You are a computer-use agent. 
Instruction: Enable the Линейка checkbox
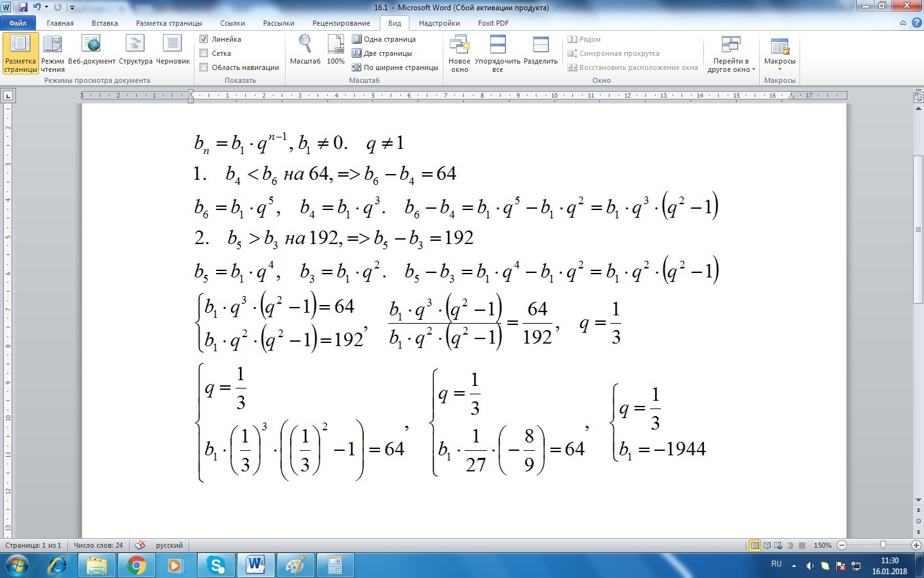pyautogui.click(x=203, y=39)
